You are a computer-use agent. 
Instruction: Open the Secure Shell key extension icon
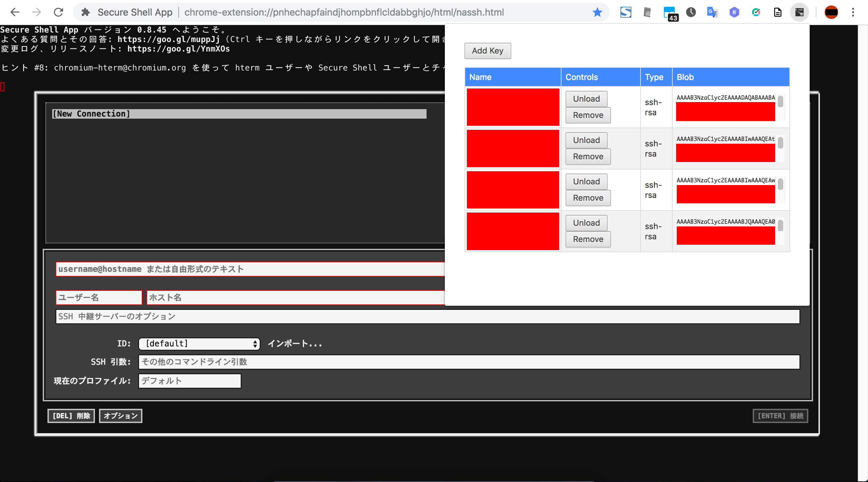799,12
